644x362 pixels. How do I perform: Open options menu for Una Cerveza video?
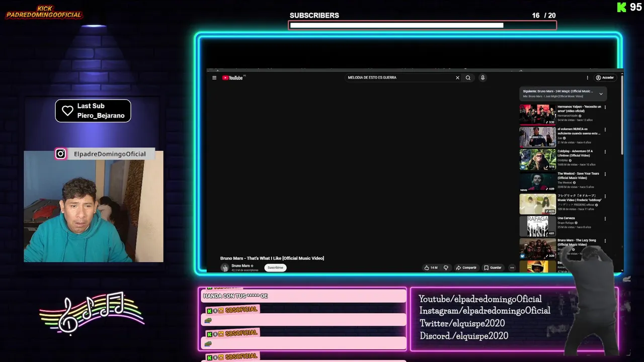[x=605, y=219]
